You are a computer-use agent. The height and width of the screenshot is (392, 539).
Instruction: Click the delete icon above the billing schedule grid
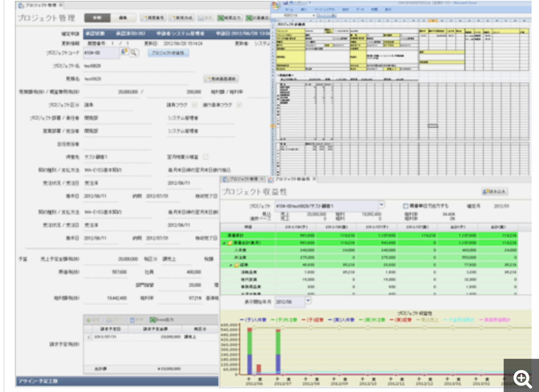pyautogui.click(x=132, y=319)
